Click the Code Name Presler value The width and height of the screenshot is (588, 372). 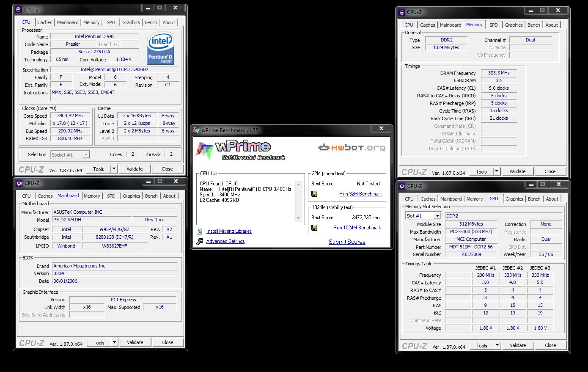73,44
